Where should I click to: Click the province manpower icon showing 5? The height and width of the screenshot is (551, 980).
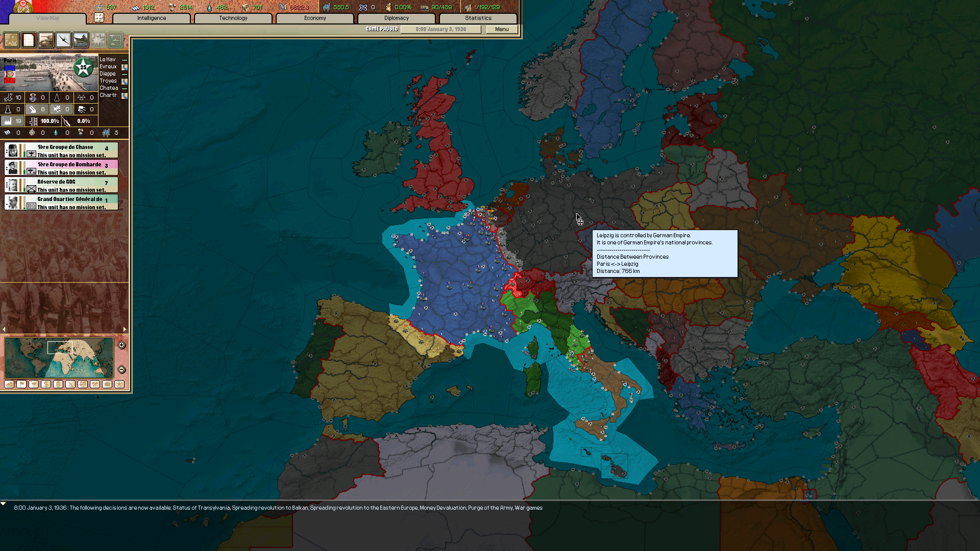tap(106, 133)
